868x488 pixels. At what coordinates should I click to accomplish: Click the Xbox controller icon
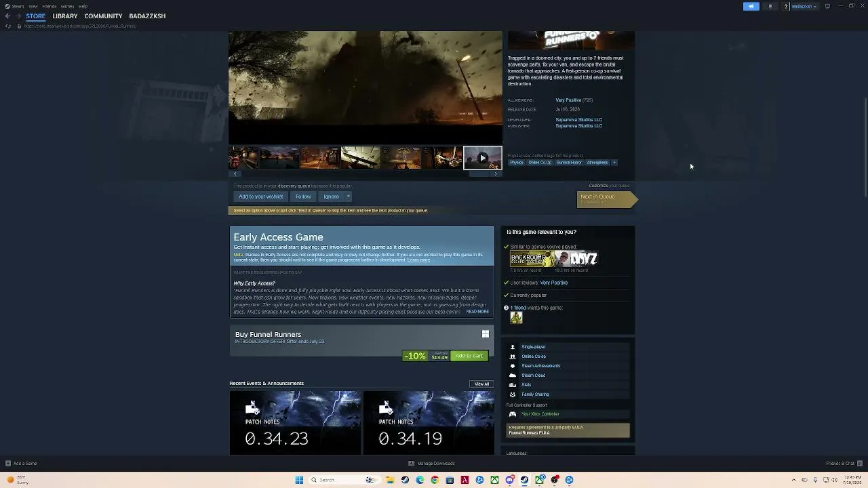coord(513,414)
